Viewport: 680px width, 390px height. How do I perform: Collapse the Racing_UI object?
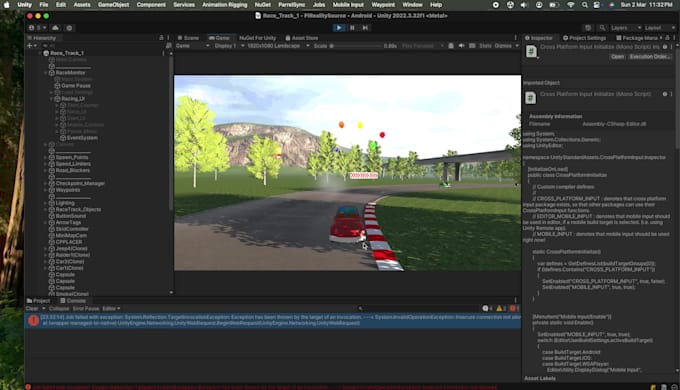point(51,99)
